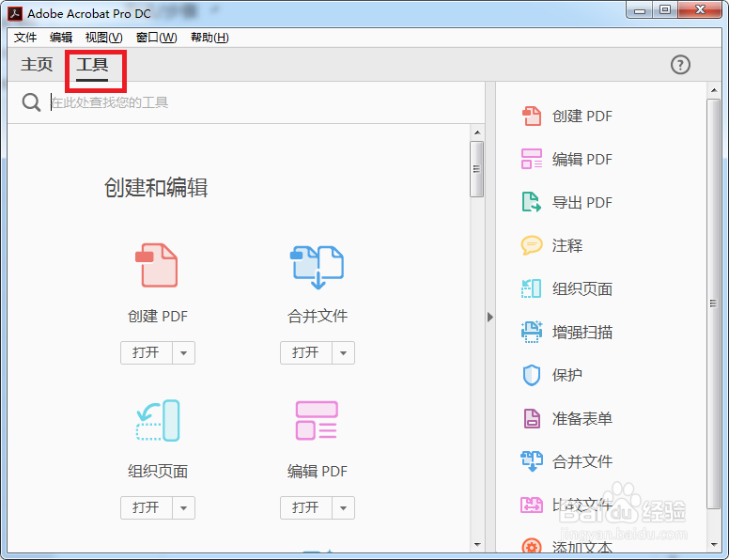The width and height of the screenshot is (729, 560).
Task: Open the 注释 comment bubble icon
Action: coord(532,245)
